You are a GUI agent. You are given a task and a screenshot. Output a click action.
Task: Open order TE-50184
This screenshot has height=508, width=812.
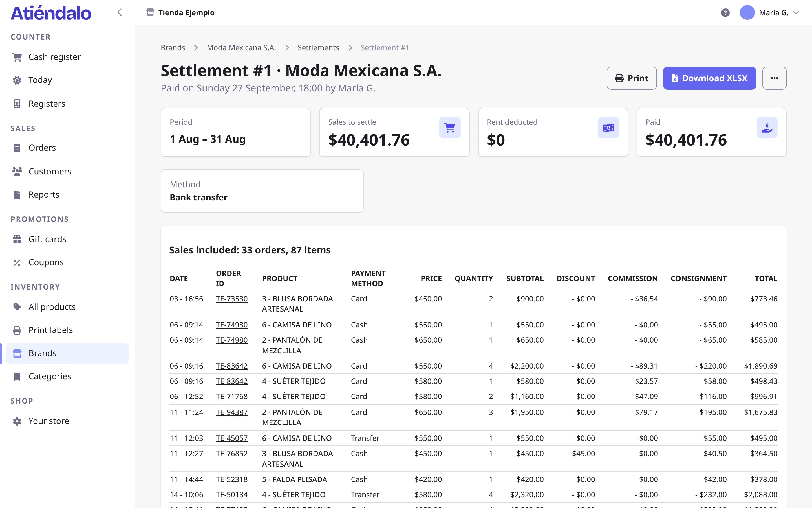[x=231, y=494]
